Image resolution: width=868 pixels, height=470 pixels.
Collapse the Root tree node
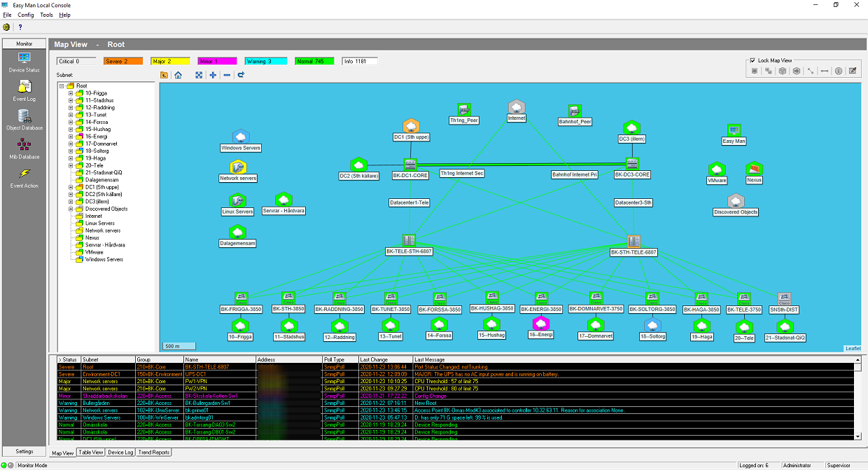[x=62, y=86]
